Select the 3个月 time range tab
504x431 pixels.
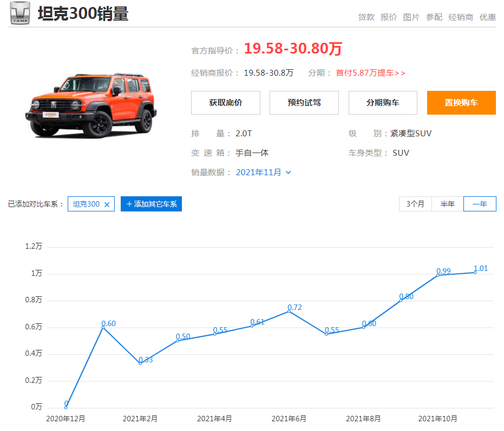point(415,204)
